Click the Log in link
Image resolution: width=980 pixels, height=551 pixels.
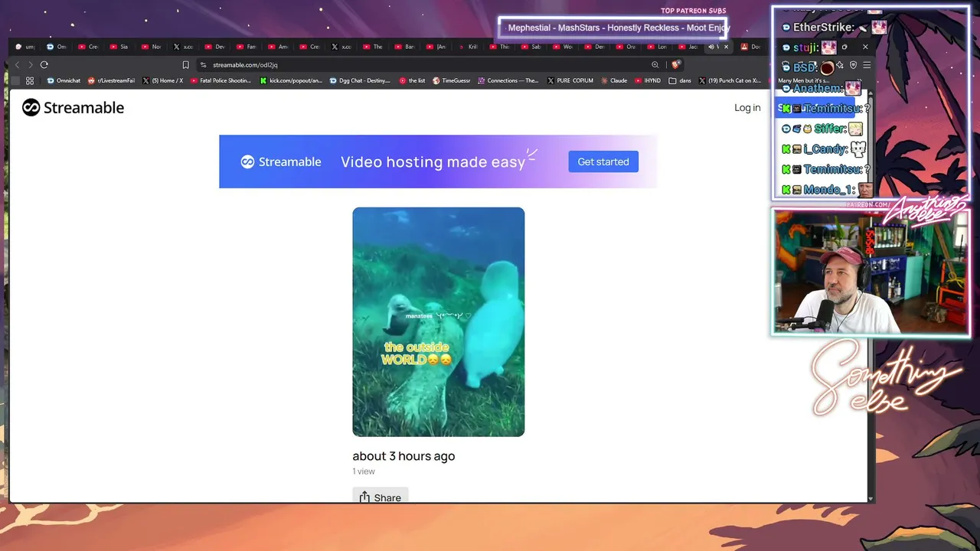pos(747,108)
